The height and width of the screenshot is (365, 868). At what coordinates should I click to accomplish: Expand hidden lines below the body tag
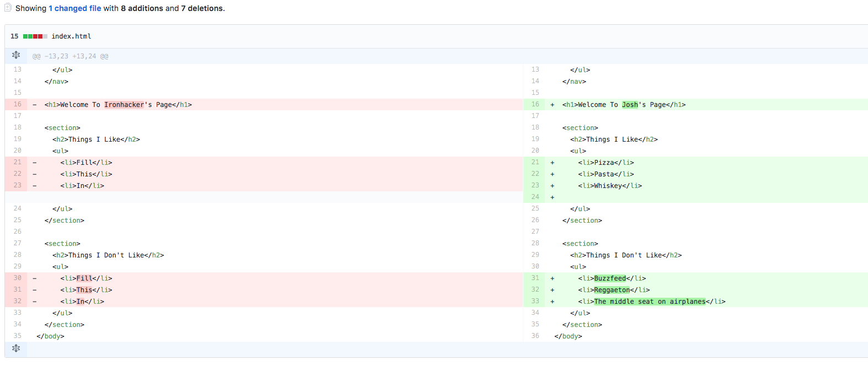16,348
